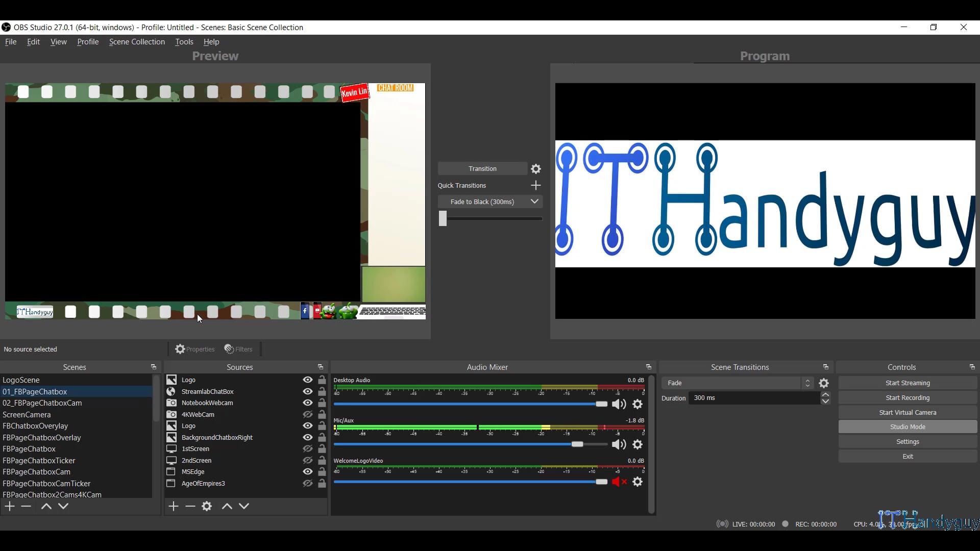Image resolution: width=980 pixels, height=551 pixels.
Task: Lock the NotebookWebcam source
Action: coord(322,403)
